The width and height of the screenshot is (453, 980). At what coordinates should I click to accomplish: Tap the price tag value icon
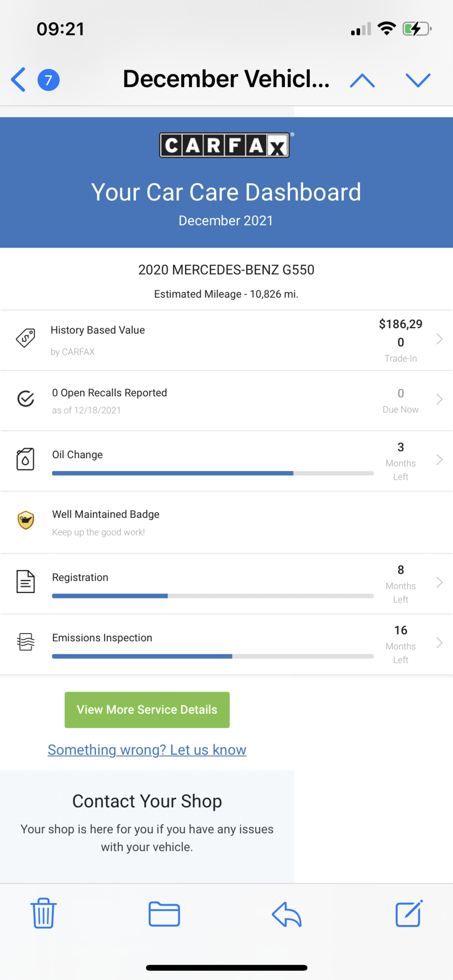point(26,338)
